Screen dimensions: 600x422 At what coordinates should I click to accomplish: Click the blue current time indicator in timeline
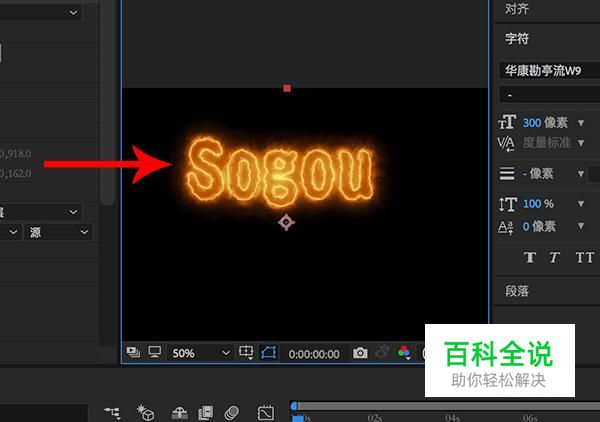298,419
